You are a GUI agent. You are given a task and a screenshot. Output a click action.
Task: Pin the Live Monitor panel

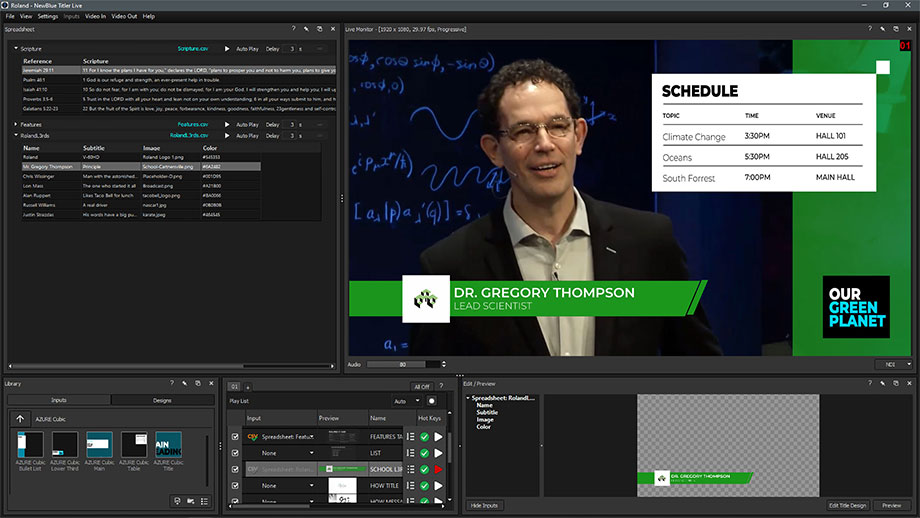click(x=882, y=29)
